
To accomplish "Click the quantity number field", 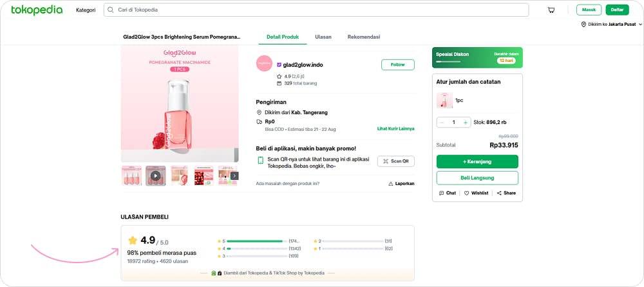I will 454,122.
